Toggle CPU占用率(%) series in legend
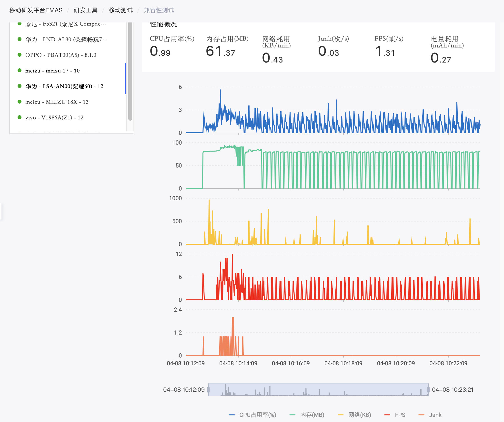The image size is (504, 422). click(252, 415)
